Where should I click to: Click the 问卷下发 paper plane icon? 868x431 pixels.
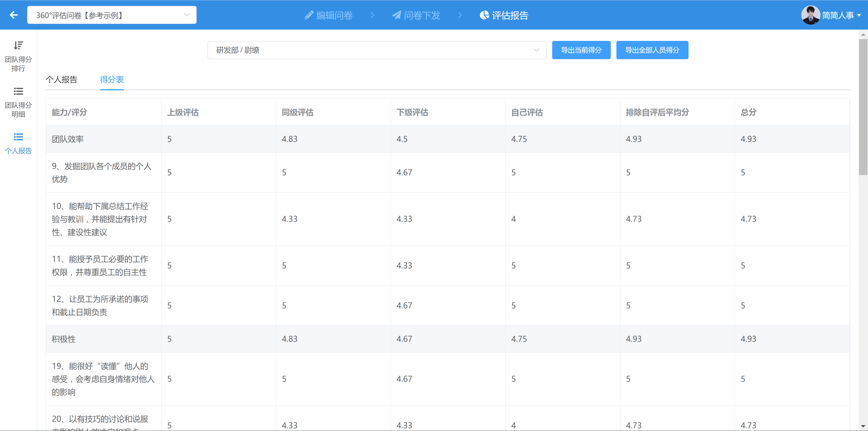click(397, 15)
